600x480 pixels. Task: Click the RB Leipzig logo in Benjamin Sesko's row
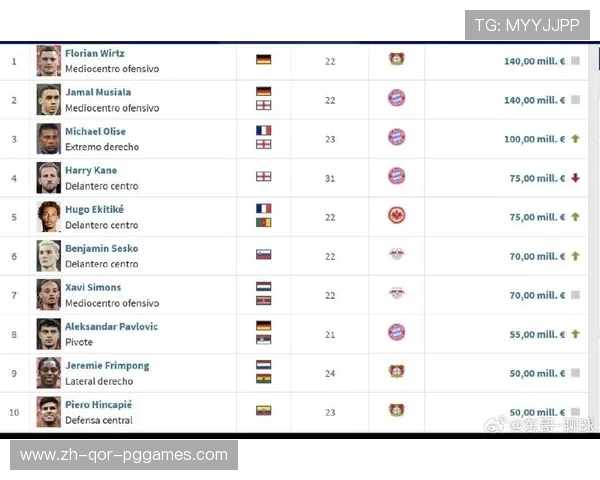(396, 255)
